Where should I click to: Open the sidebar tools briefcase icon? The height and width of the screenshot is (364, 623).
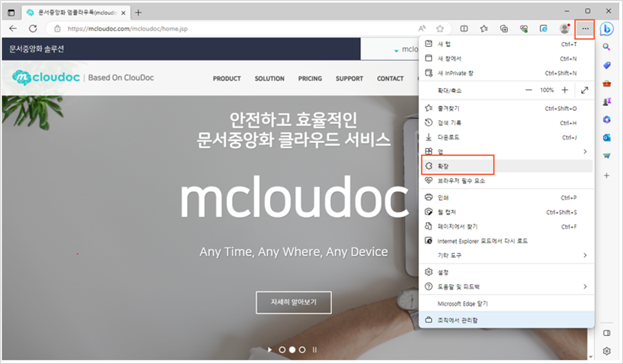click(606, 84)
